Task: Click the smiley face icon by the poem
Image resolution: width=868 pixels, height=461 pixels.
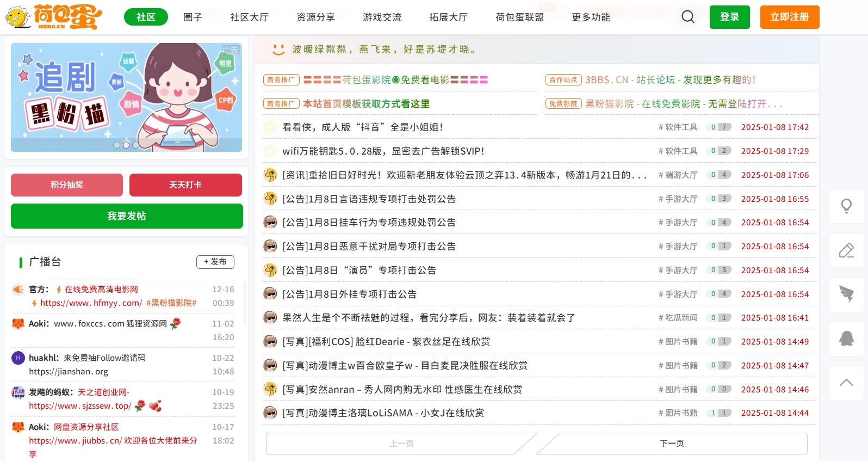Action: (279, 50)
